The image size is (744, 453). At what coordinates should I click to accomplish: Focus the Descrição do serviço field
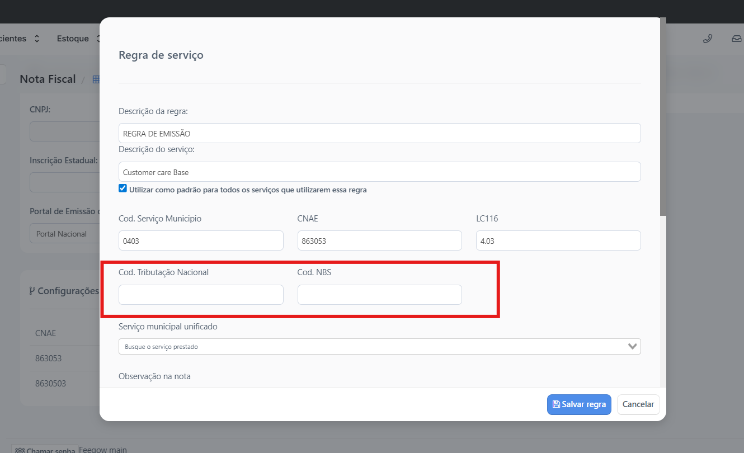click(379, 172)
